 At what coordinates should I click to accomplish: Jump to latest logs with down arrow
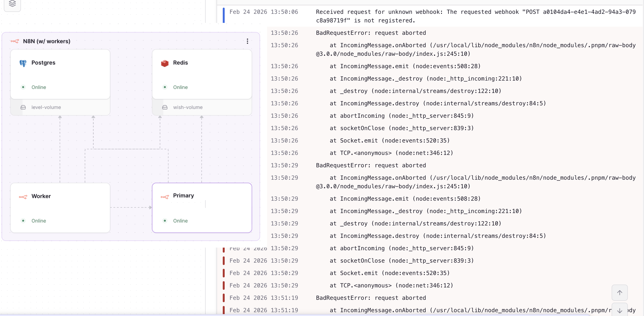pyautogui.click(x=619, y=311)
